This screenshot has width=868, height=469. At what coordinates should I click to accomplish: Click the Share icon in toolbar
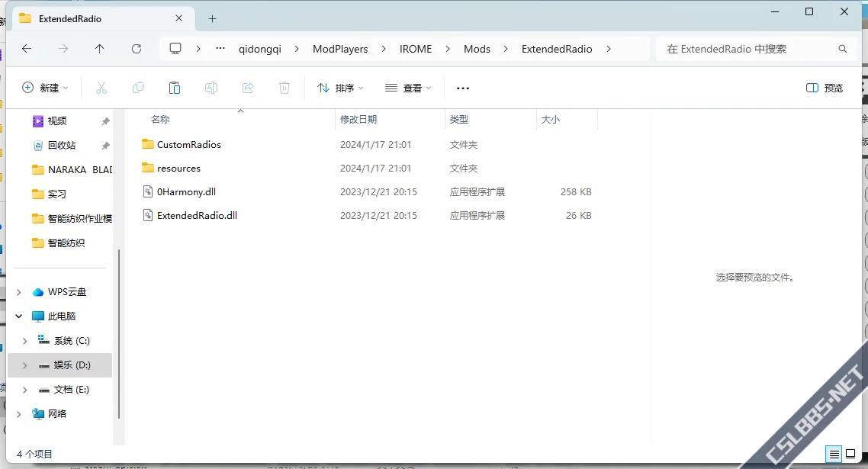click(247, 88)
